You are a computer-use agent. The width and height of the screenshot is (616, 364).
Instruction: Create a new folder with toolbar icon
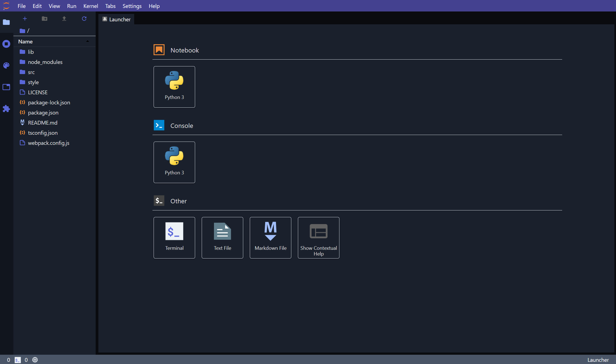pyautogui.click(x=45, y=19)
